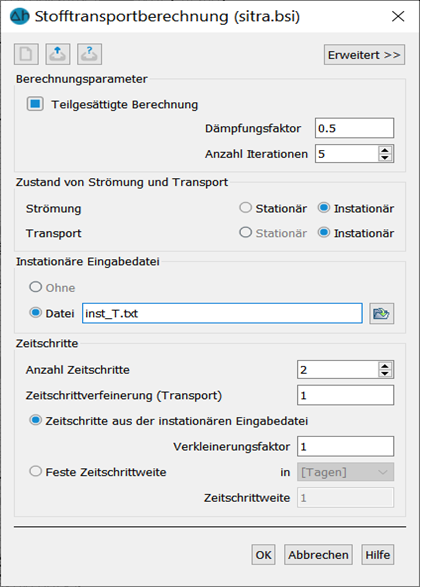The height and width of the screenshot is (588, 421).
Task: Open Hilfe button
Action: (x=378, y=555)
